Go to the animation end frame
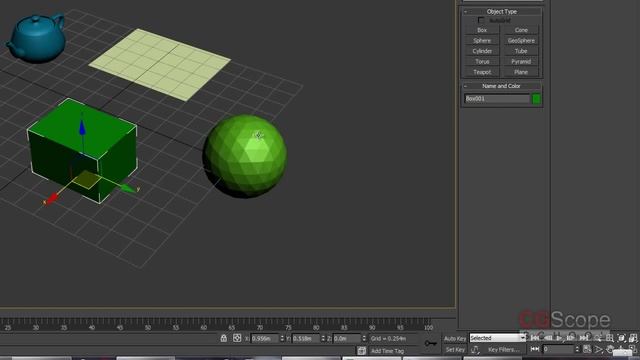 tap(584, 338)
